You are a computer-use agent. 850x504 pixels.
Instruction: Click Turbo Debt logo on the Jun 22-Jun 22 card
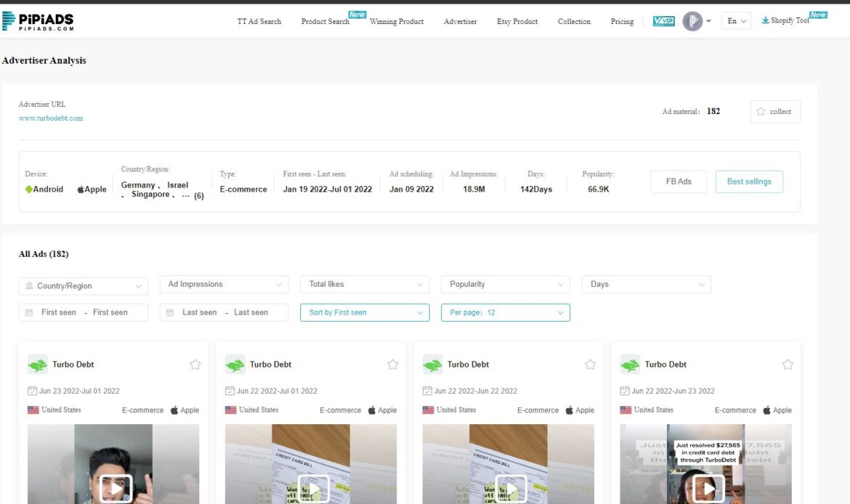click(x=432, y=365)
